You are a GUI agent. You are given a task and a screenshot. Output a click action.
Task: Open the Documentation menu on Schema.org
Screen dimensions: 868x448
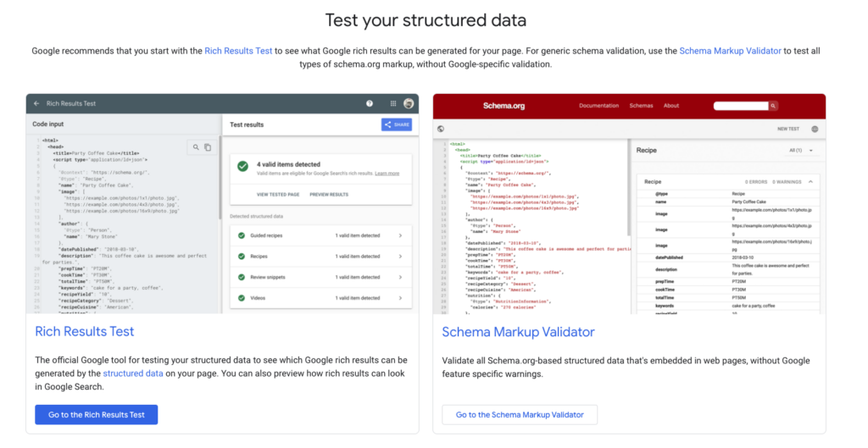(x=599, y=106)
